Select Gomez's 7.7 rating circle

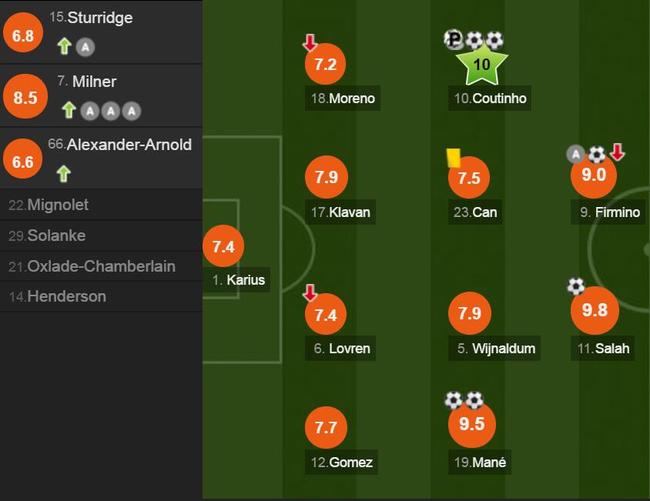click(x=326, y=428)
